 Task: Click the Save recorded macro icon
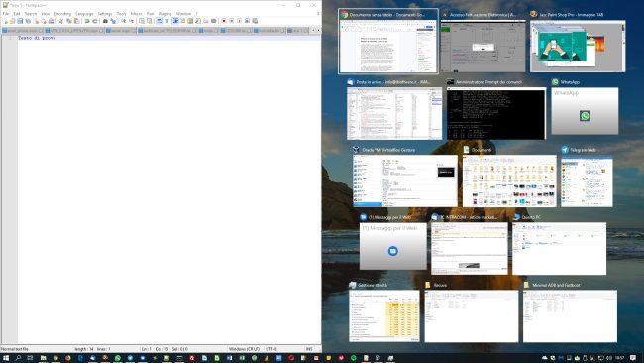click(x=255, y=21)
